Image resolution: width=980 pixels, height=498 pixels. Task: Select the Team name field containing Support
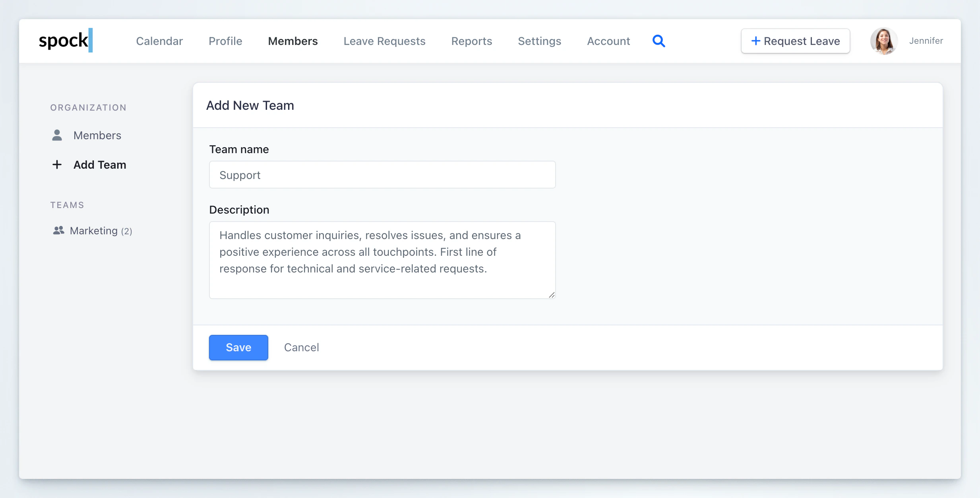(x=382, y=175)
